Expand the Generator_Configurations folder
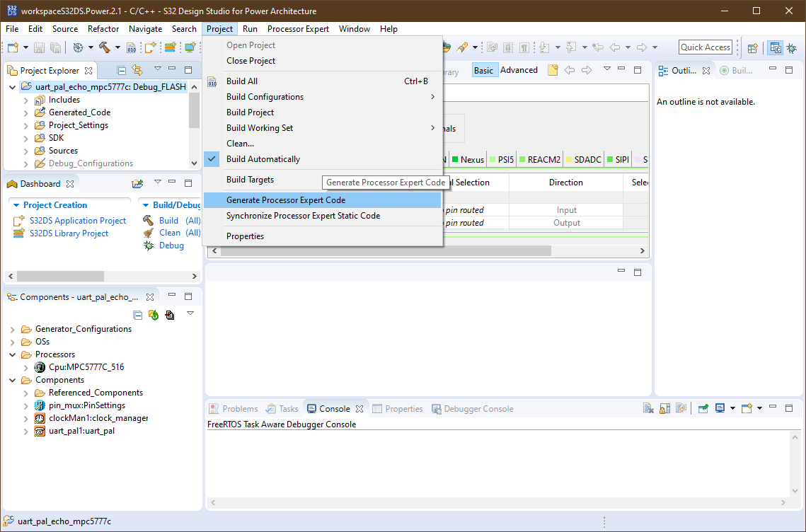Screen dimensions: 806x532 tap(13, 329)
